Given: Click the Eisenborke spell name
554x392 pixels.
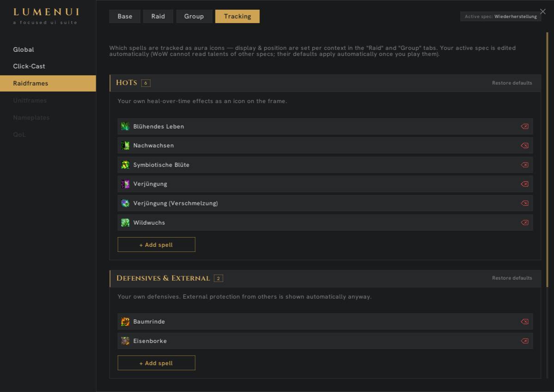Looking at the screenshot, I should (150, 341).
